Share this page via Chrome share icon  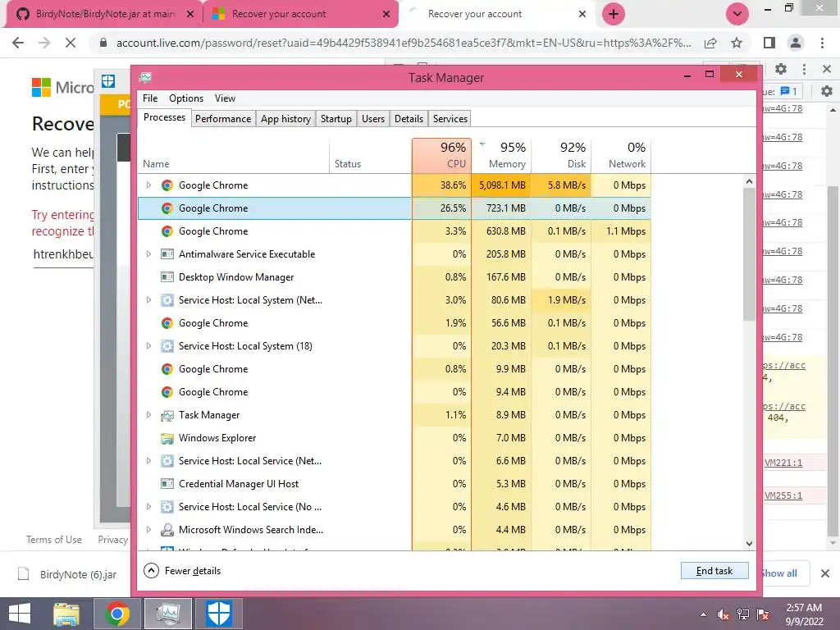coord(710,43)
